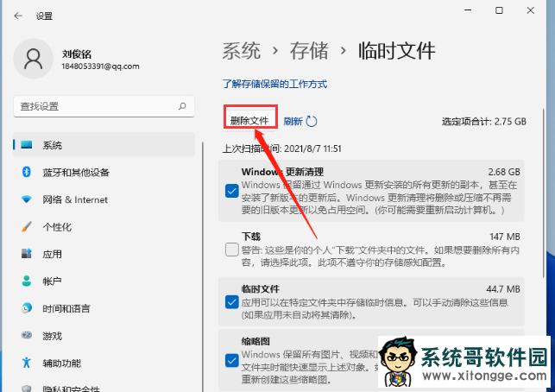555x392 pixels.
Task: Click the 44.7 MB size value
Action: [503, 289]
